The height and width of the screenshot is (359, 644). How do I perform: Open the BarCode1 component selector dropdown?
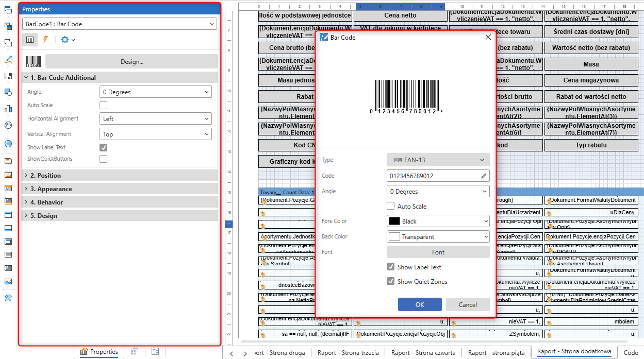tap(120, 24)
